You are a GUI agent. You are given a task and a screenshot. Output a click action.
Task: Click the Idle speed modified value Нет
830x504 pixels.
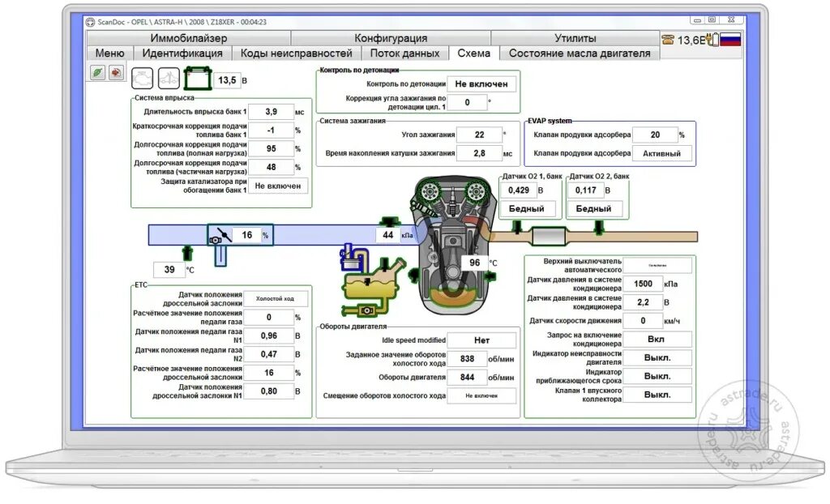click(481, 340)
